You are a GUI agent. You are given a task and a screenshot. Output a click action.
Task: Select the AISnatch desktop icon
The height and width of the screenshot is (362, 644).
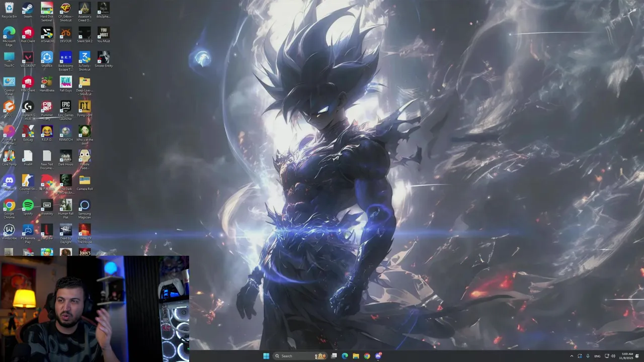click(47, 35)
